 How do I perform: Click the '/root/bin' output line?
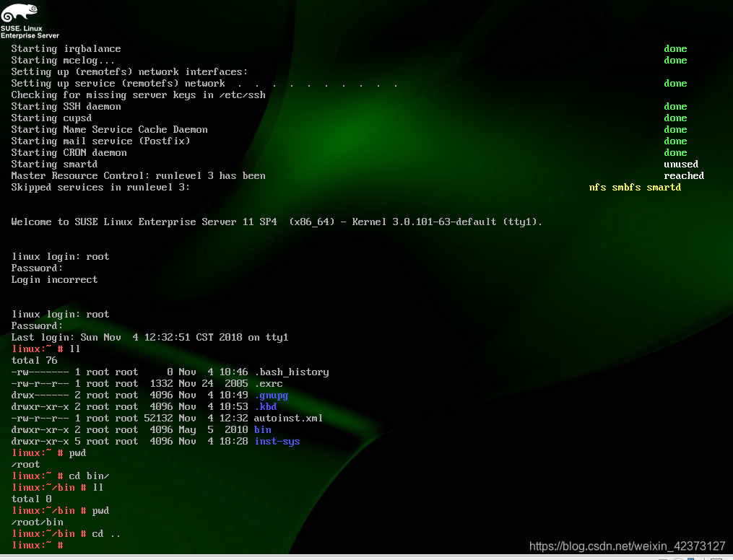point(37,522)
